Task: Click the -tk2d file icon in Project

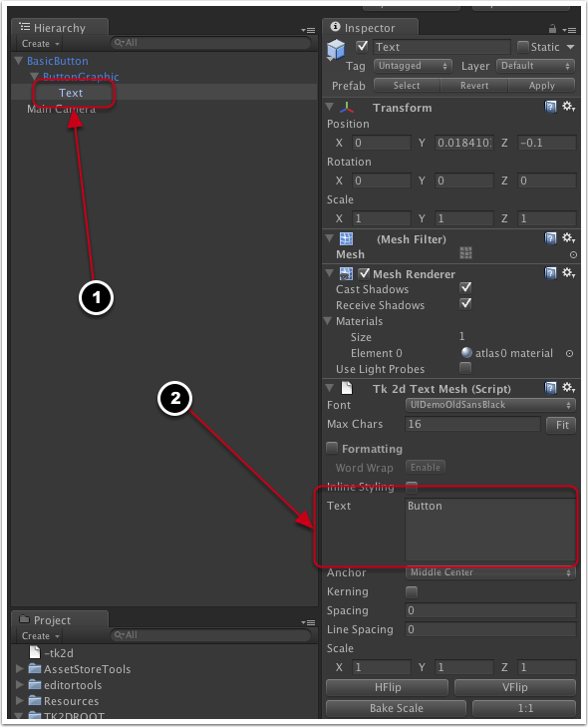Action: pyautogui.click(x=35, y=652)
